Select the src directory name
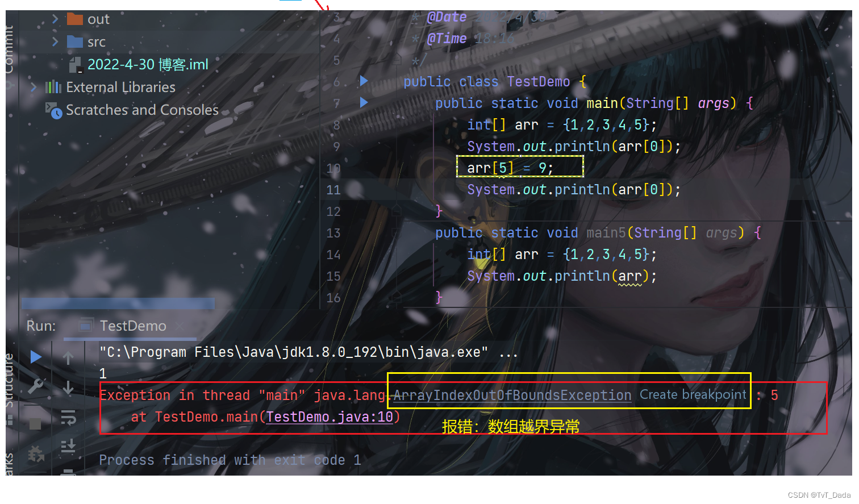Image resolution: width=859 pixels, height=504 pixels. coord(97,42)
